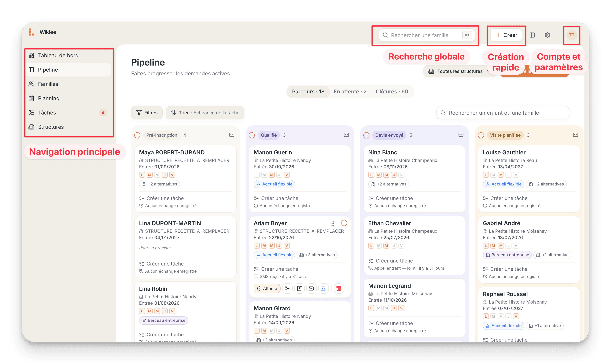Click envelope icon in Devis envoyé column header
This screenshot has height=364, width=611.
[461, 135]
